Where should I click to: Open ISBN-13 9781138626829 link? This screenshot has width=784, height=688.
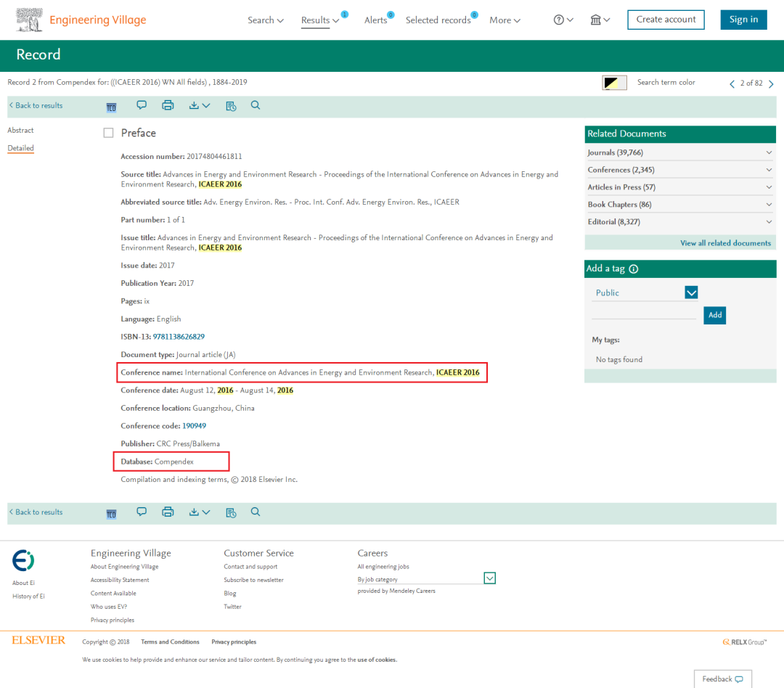[179, 337]
